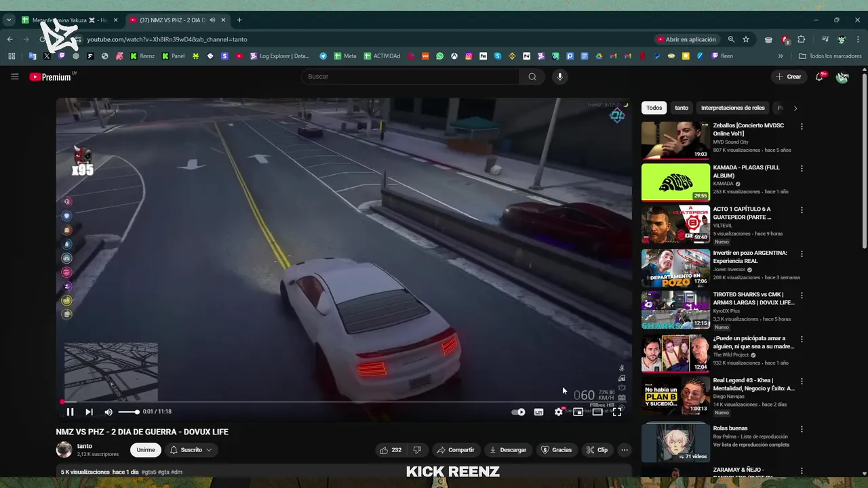Open the YouTube account avatar menu

[842, 77]
